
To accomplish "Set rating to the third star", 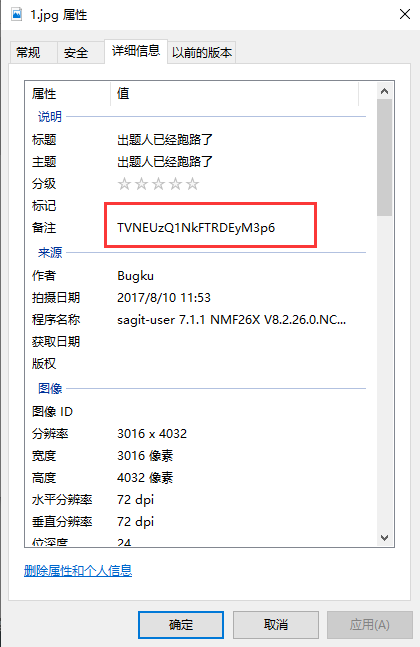I will point(158,184).
